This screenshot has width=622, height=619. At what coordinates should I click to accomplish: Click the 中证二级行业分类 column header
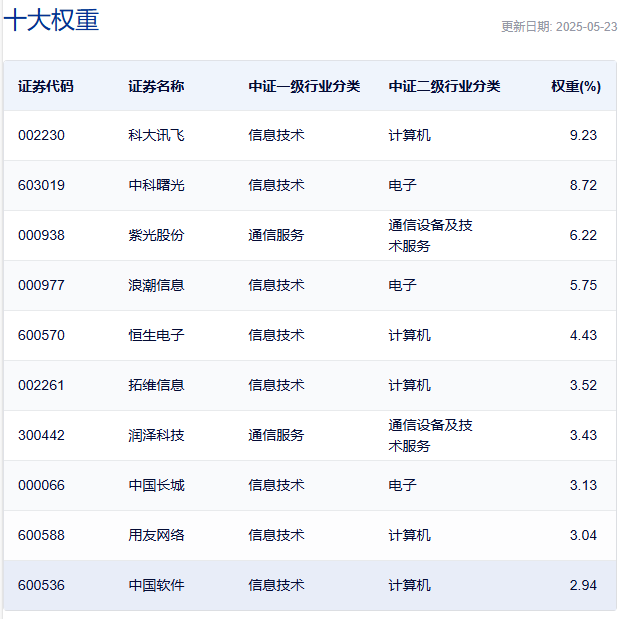coord(444,86)
